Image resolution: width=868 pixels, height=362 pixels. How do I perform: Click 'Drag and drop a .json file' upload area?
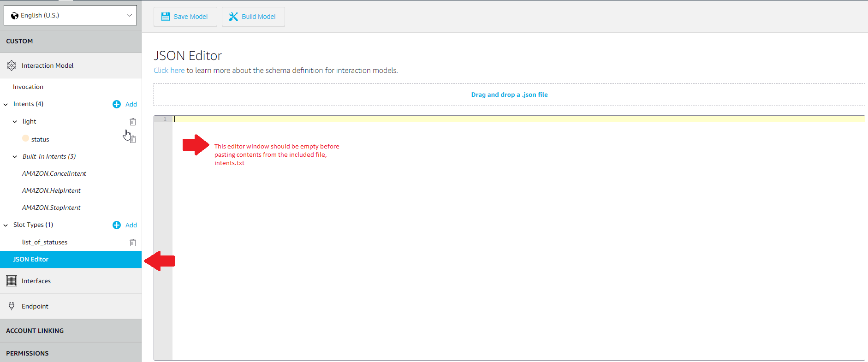click(509, 95)
